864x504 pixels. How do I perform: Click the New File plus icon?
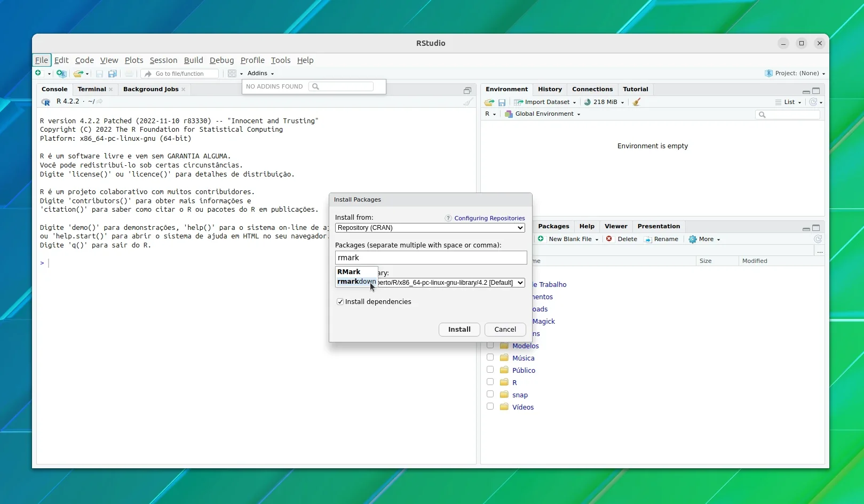38,73
